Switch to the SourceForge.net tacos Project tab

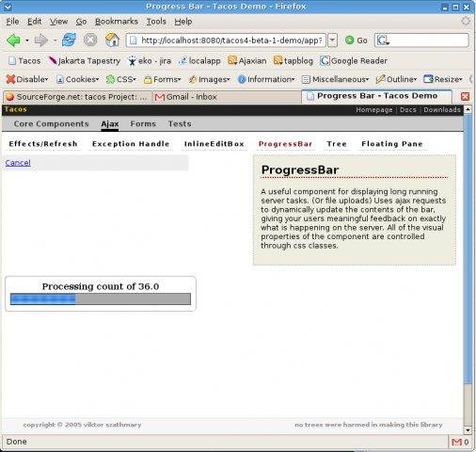coord(77,97)
